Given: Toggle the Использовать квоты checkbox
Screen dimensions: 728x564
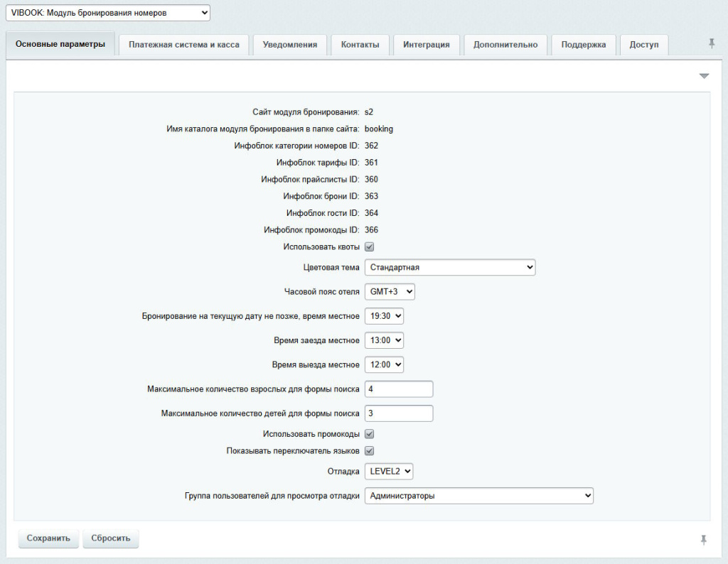Looking at the screenshot, I should point(369,246).
